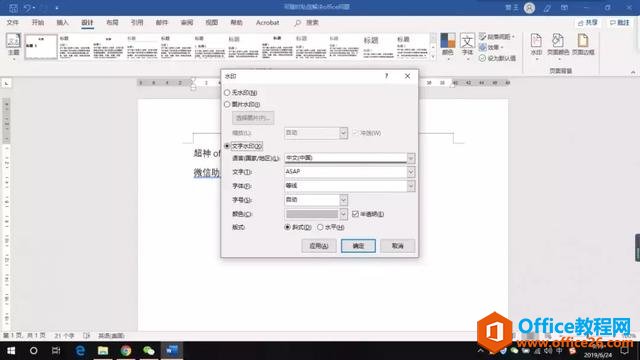This screenshot has width=640, height=360.
Task: Collapse the ribbon with the caret arrow
Action: click(x=633, y=72)
